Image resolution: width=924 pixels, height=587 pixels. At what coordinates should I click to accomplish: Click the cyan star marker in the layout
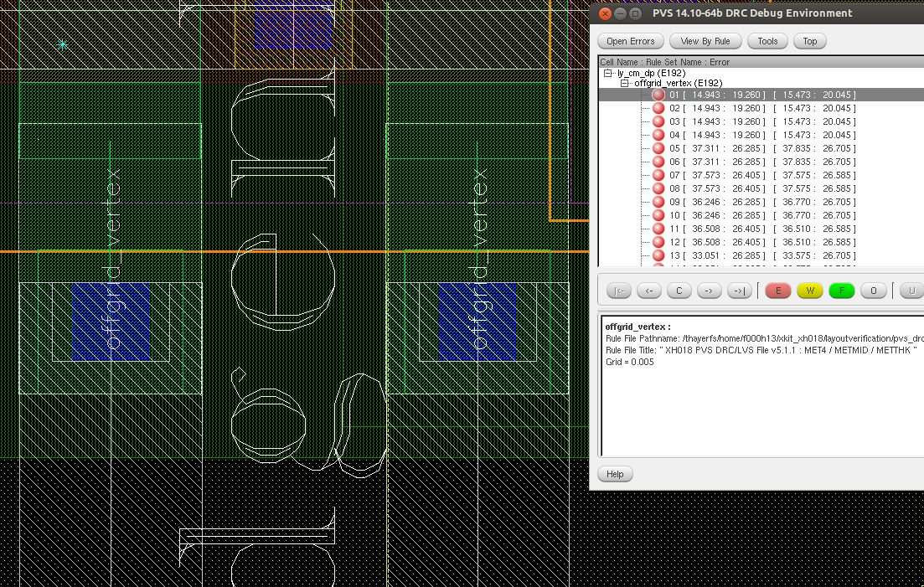point(63,44)
